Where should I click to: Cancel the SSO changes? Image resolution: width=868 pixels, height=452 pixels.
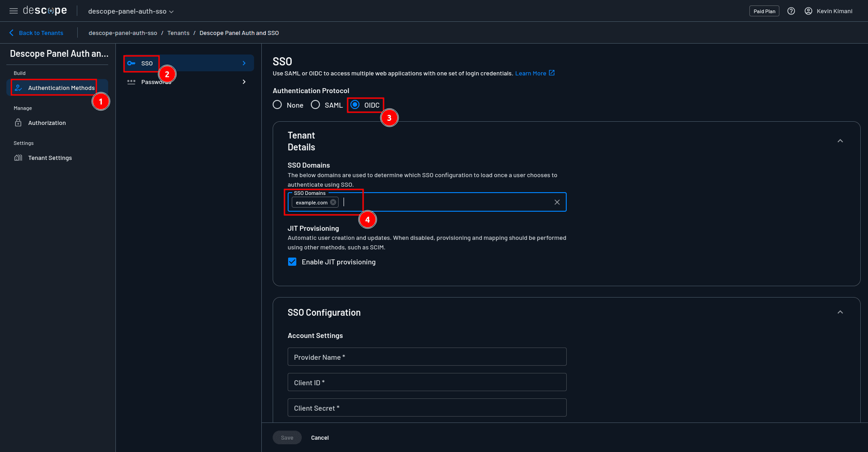coord(319,437)
